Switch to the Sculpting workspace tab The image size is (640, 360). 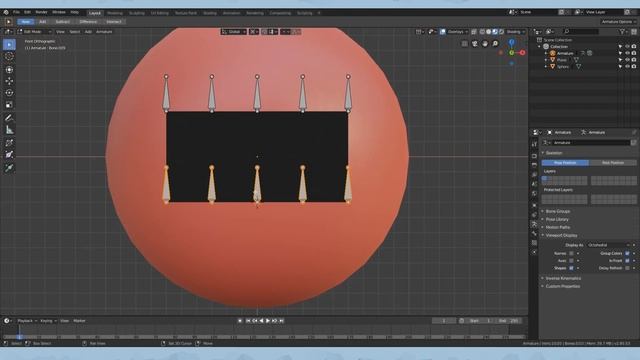pyautogui.click(x=137, y=13)
